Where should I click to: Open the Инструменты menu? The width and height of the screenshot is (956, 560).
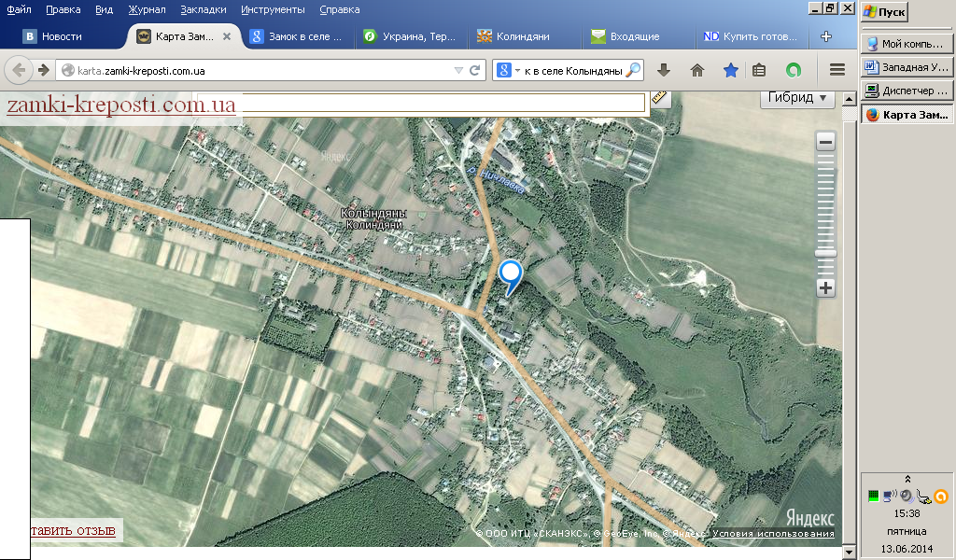273,9
